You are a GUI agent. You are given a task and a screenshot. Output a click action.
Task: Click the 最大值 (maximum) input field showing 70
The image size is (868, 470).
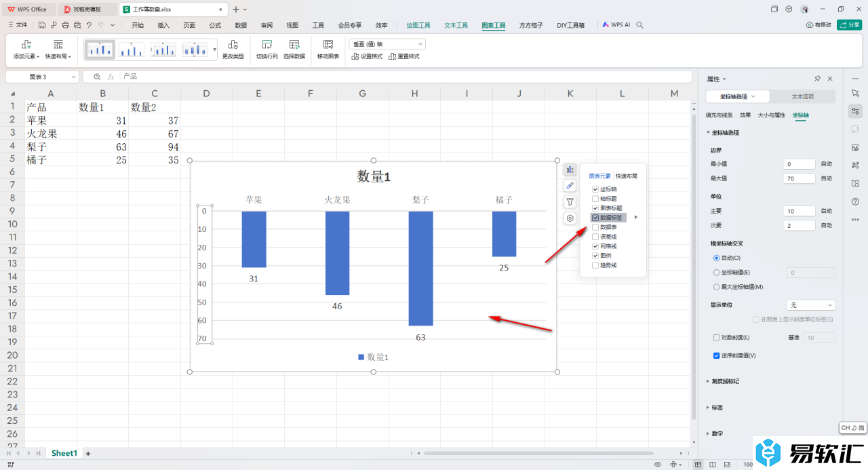point(797,178)
